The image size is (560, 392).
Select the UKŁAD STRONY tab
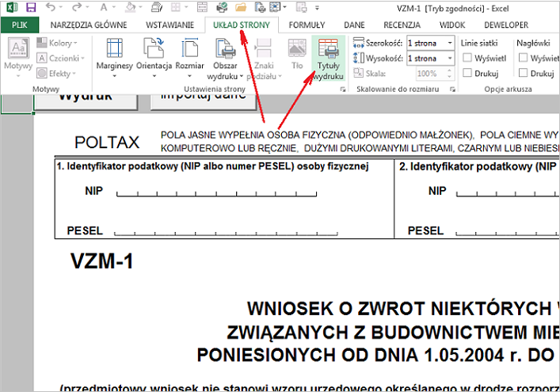242,25
